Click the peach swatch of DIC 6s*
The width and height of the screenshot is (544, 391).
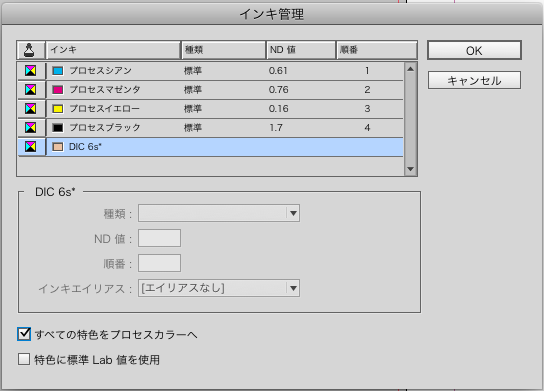[58, 147]
